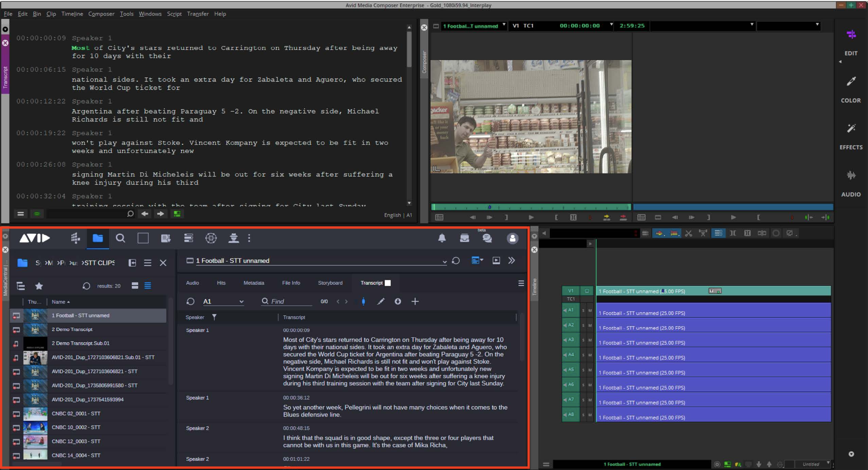Click the 00:00:36:12 timecode in transcript

296,398
